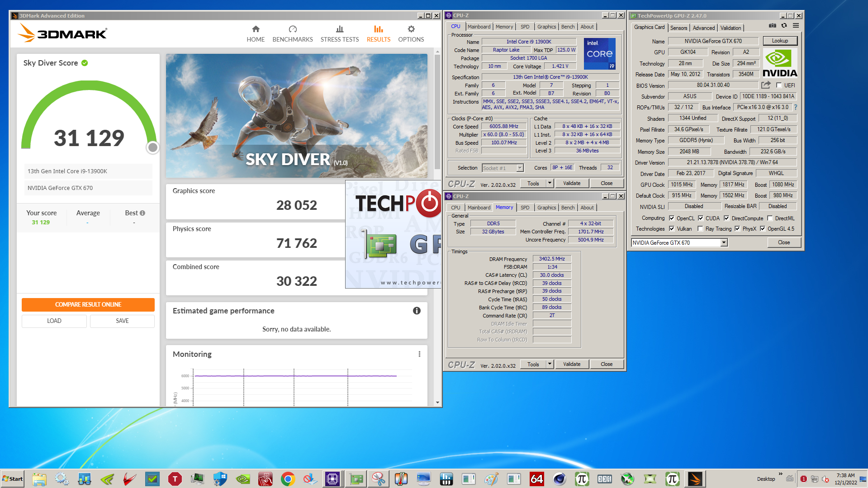
Task: Open the Paint palette icon in taskbar
Action: click(x=491, y=479)
